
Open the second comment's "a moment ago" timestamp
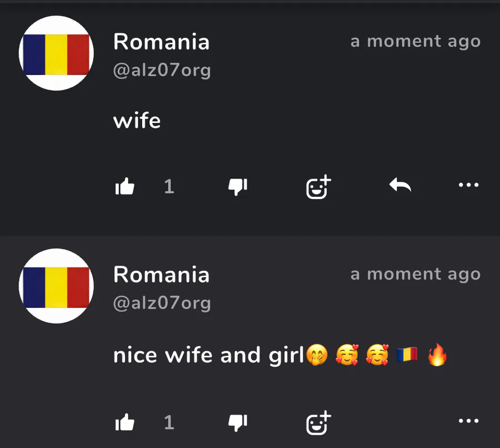(x=416, y=275)
